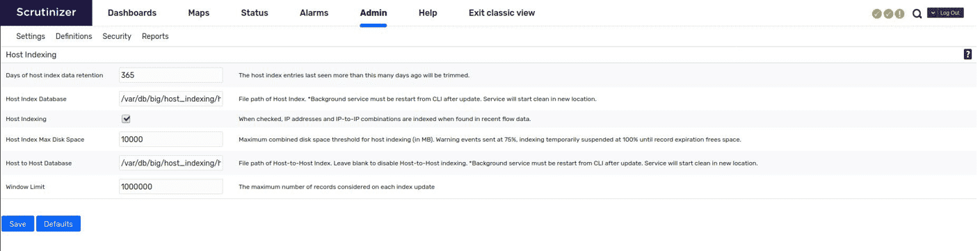The image size is (980, 251).
Task: Click the exclamation alert status icon
Action: [x=899, y=13]
